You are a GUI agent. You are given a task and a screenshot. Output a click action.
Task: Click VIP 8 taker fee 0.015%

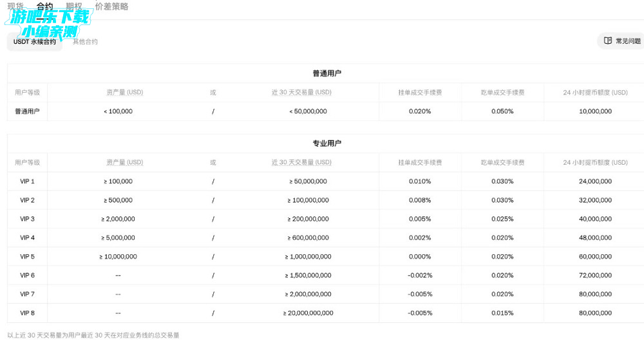[502, 313]
